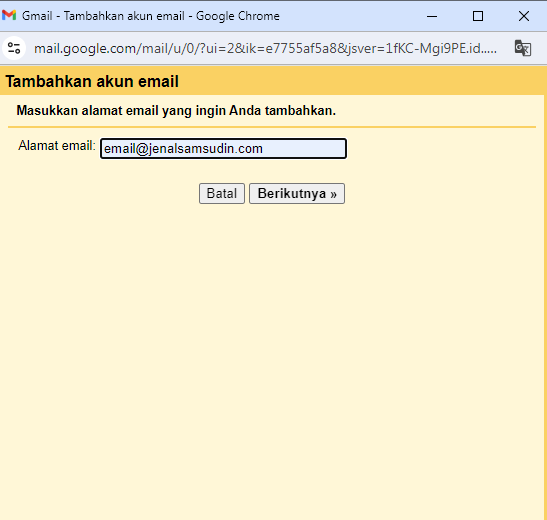Focus the Alamat email input field
547x520 pixels.
223,149
